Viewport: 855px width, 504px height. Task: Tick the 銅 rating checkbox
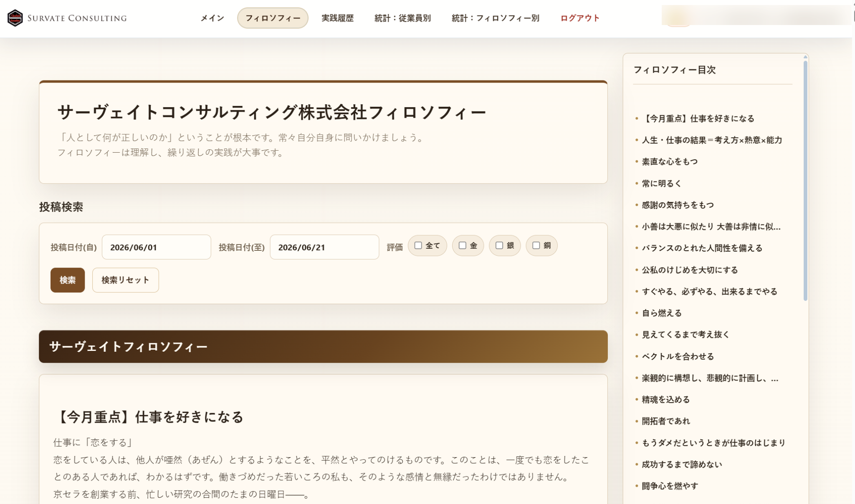[x=536, y=245]
